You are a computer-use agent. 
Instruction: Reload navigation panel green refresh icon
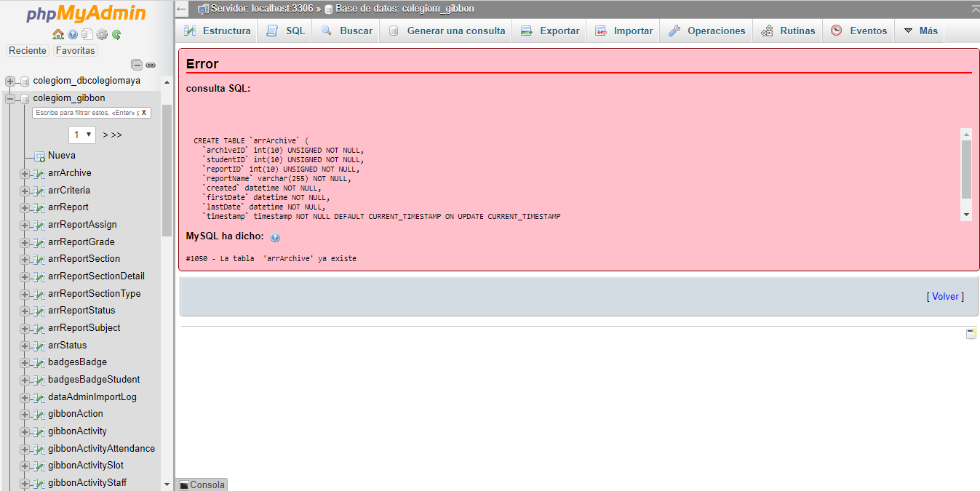116,34
